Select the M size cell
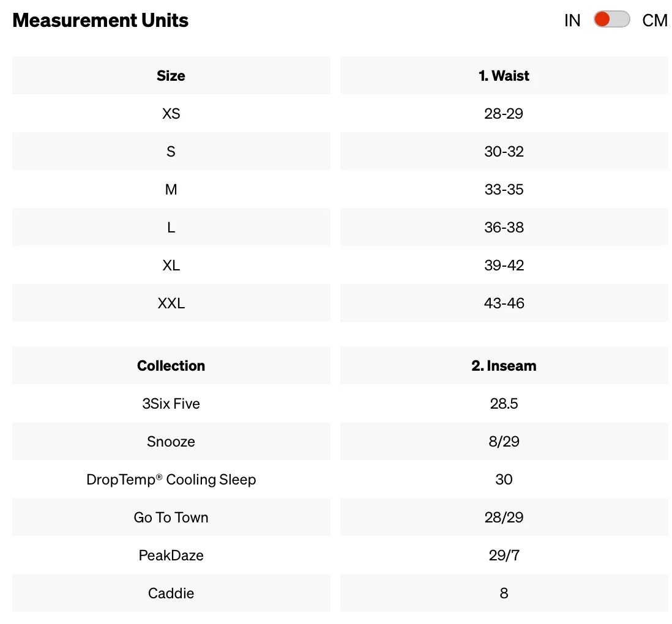This screenshot has height=624, width=672. (x=171, y=190)
